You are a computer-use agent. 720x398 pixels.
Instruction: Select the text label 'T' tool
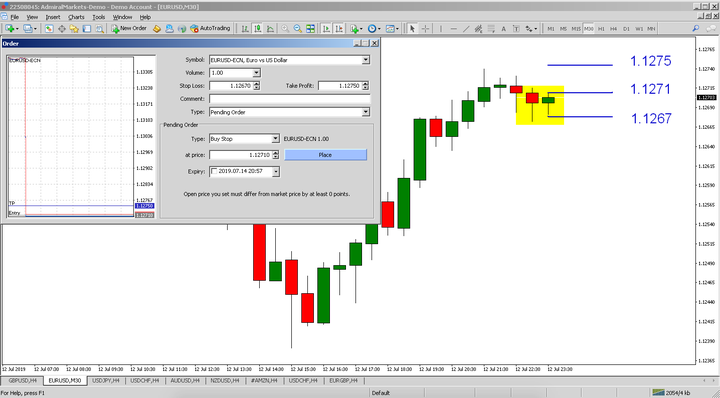click(516, 28)
